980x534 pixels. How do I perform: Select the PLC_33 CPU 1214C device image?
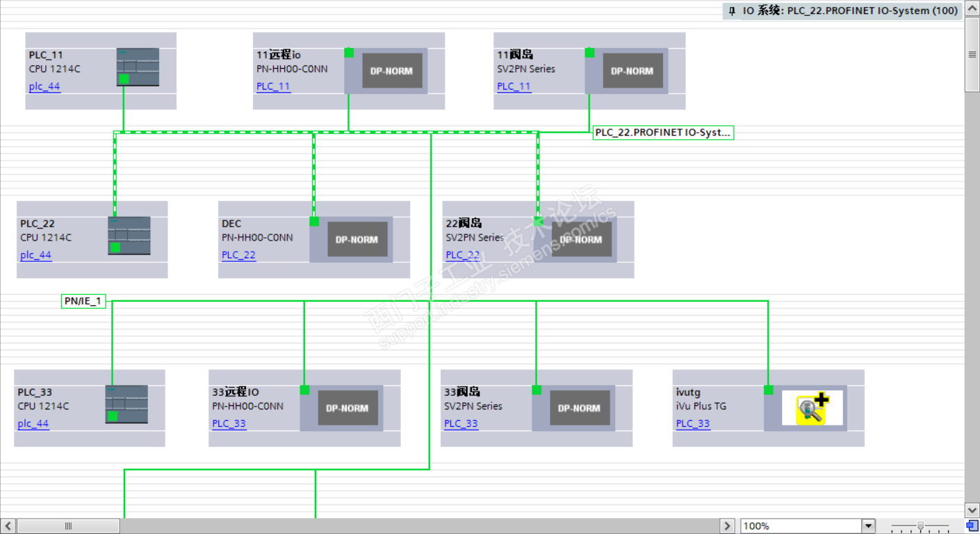click(126, 404)
